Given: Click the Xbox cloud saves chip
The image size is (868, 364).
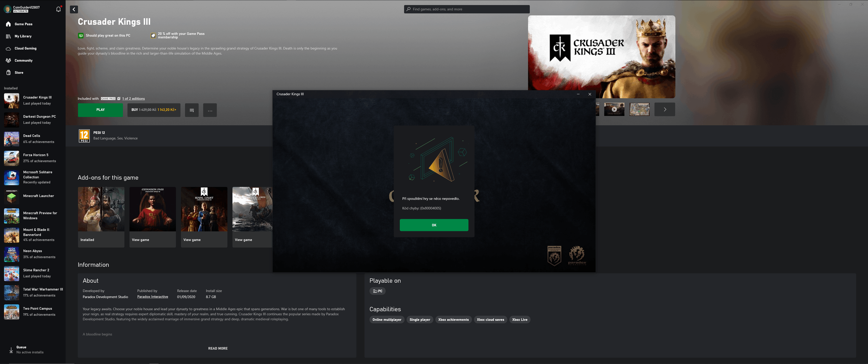Looking at the screenshot, I should point(490,320).
